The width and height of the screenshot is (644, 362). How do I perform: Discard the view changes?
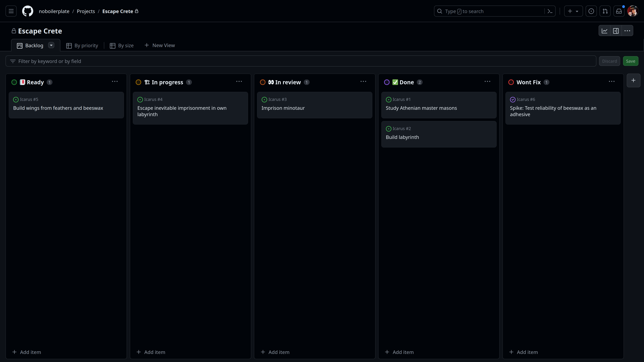(609, 61)
